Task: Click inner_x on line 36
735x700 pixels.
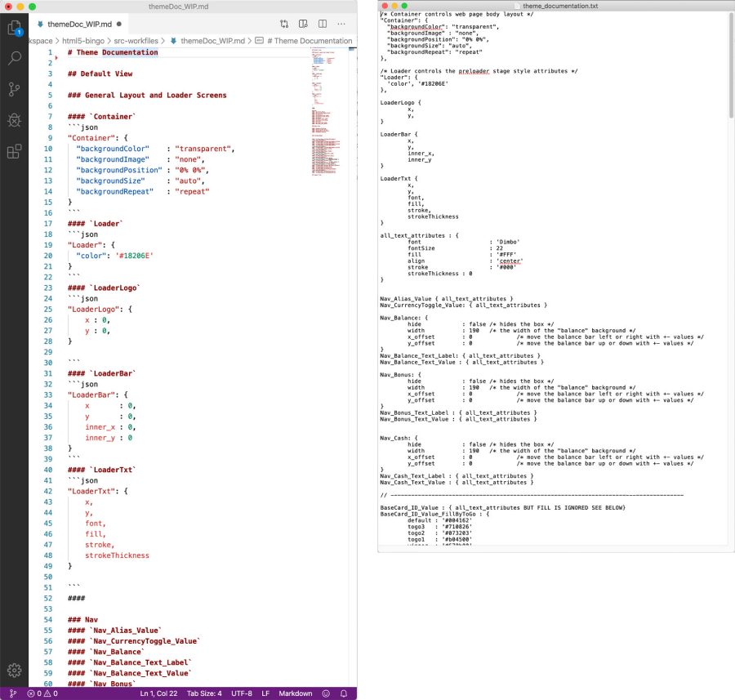Action: click(100, 427)
